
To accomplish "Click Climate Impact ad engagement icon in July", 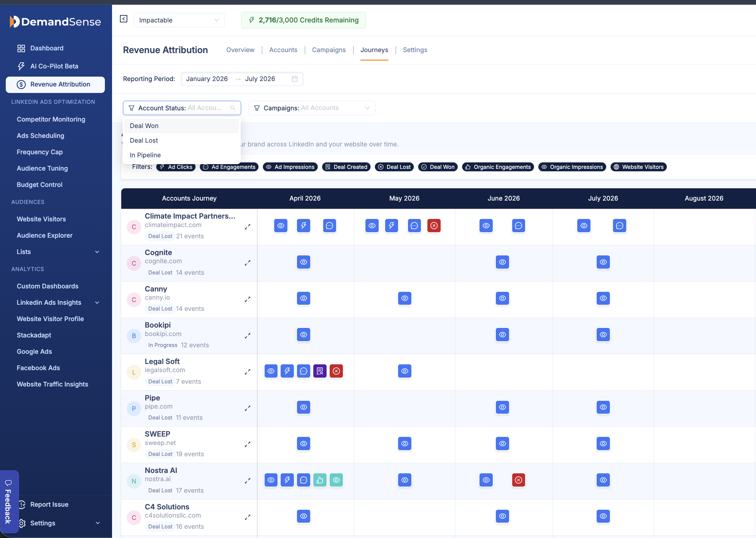I will pos(619,226).
